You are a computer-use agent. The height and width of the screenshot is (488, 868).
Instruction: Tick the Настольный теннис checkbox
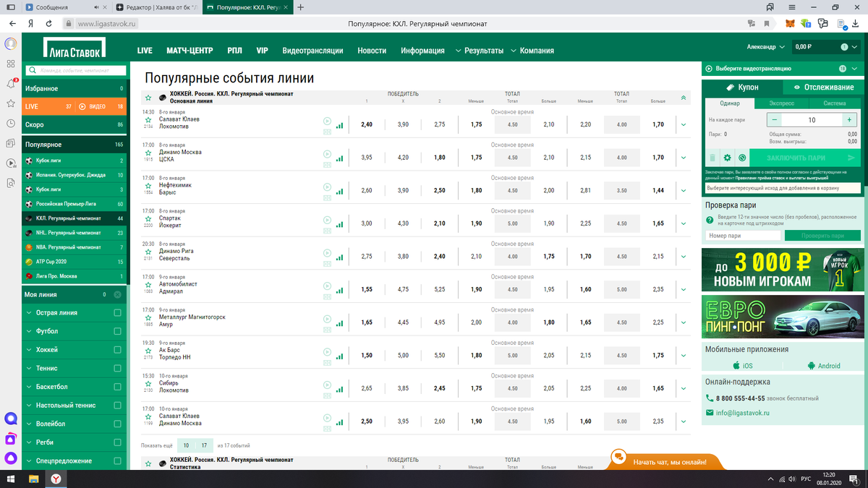coord(117,406)
